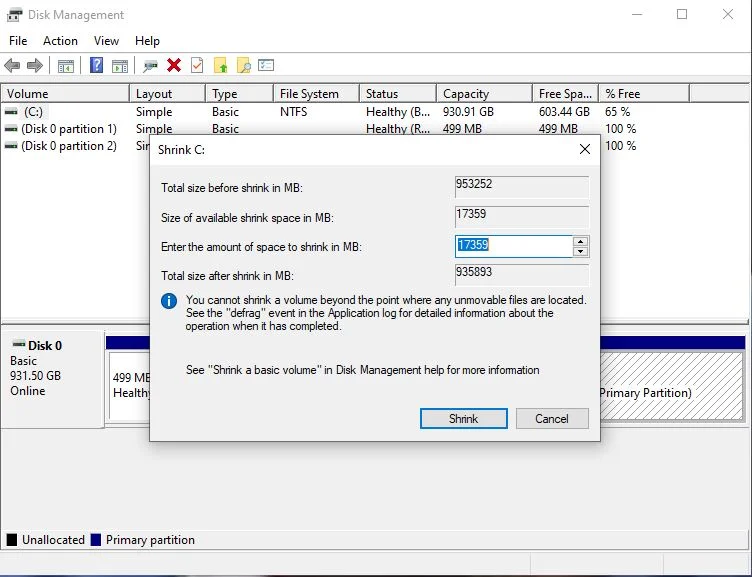
Task: Click Show/Hide Console Tree toolbar icon
Action: (x=66, y=66)
